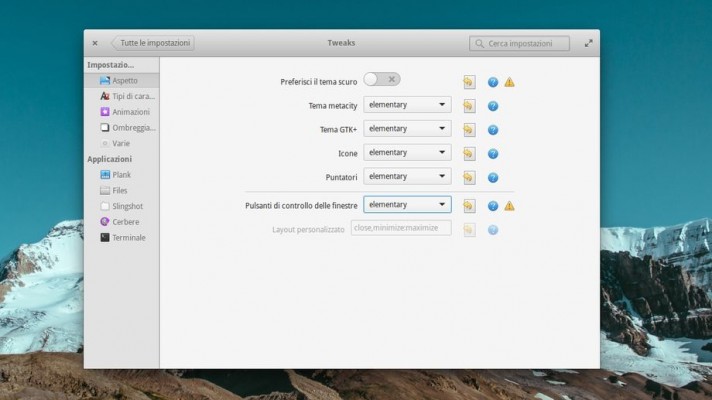Toggle Preferisci il tema scuro switch

point(381,79)
